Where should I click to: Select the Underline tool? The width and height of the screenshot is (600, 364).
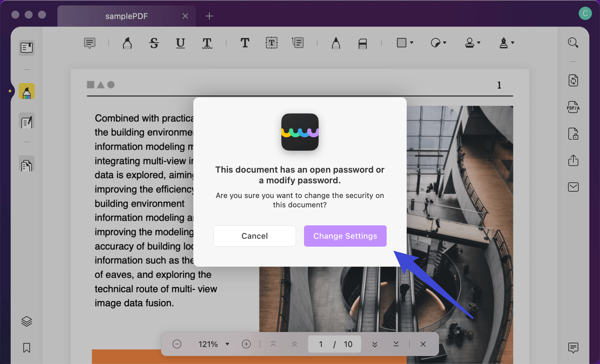click(x=180, y=43)
